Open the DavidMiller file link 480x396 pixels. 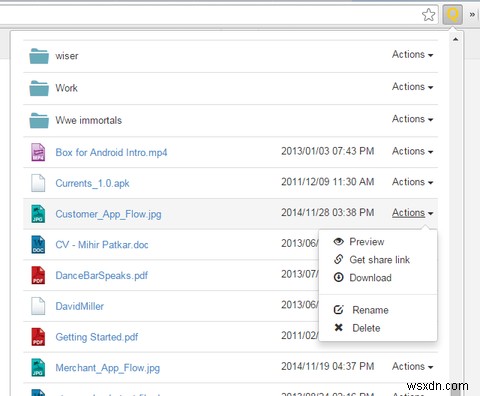[x=80, y=306]
